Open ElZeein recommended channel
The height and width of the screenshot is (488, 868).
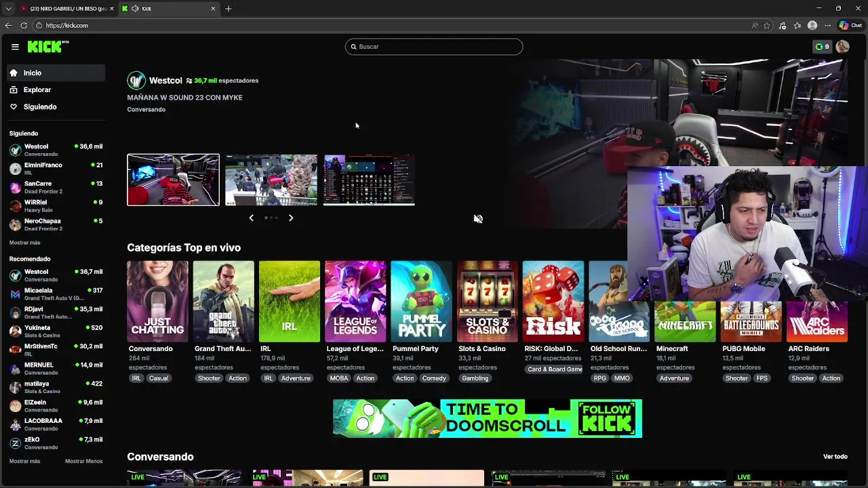tap(56, 406)
